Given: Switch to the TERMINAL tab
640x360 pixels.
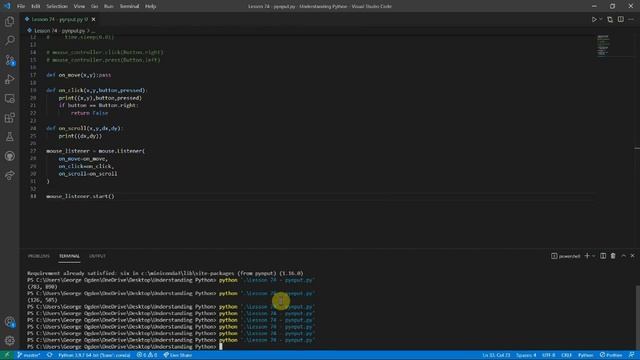Looking at the screenshot, I should (x=69, y=256).
